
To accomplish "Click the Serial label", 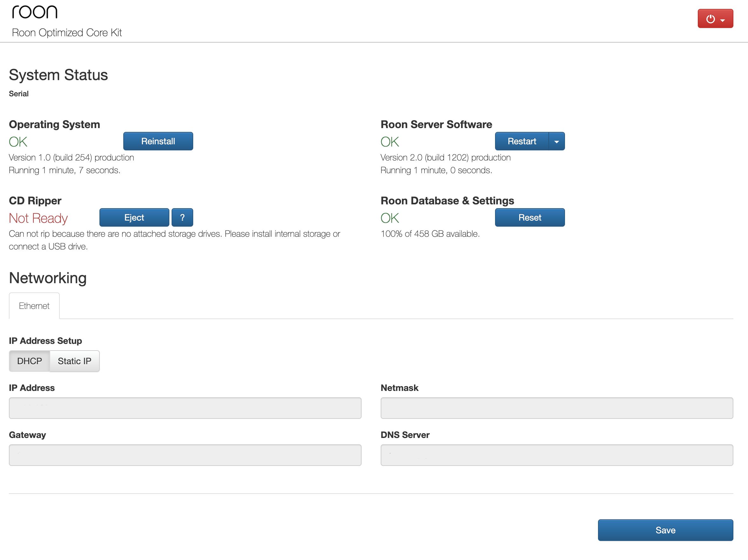I will point(19,94).
